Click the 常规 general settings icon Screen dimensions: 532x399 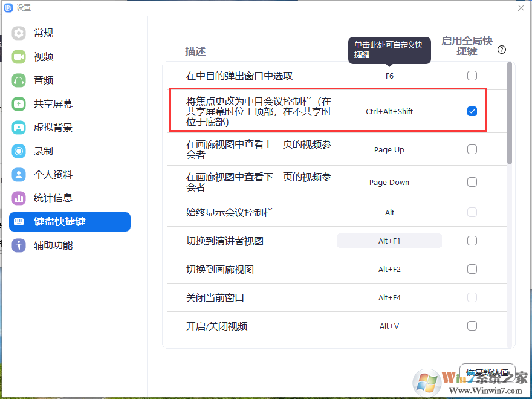click(19, 33)
